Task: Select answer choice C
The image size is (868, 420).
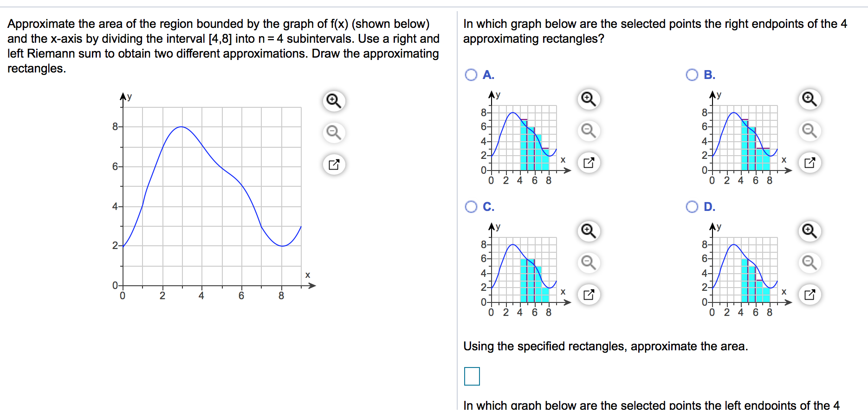Action: click(471, 206)
